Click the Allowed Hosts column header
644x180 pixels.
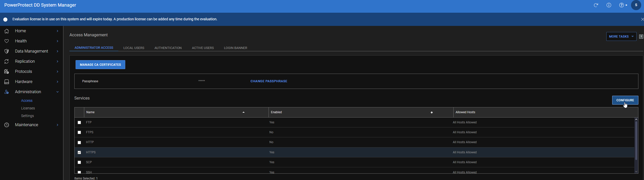pos(546,112)
